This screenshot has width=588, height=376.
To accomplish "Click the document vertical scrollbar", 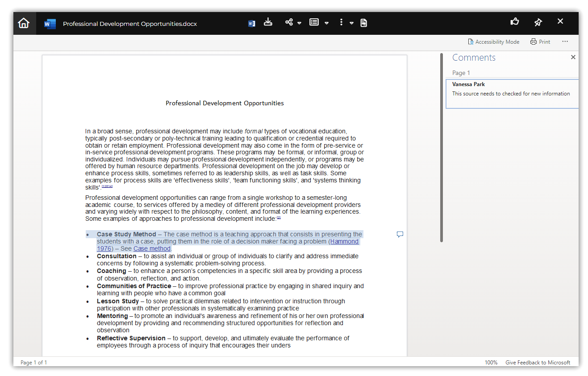I will 442,147.
